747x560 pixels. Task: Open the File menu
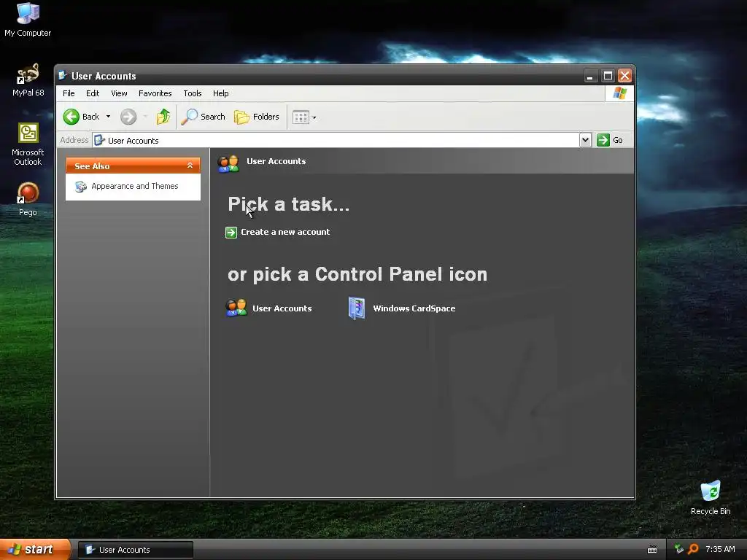(x=69, y=93)
